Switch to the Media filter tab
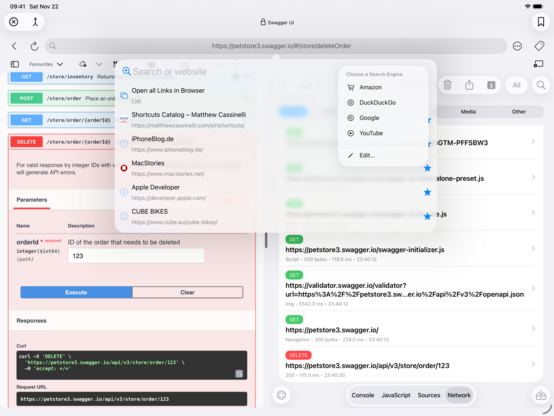This screenshot has width=554, height=416. coord(468,112)
